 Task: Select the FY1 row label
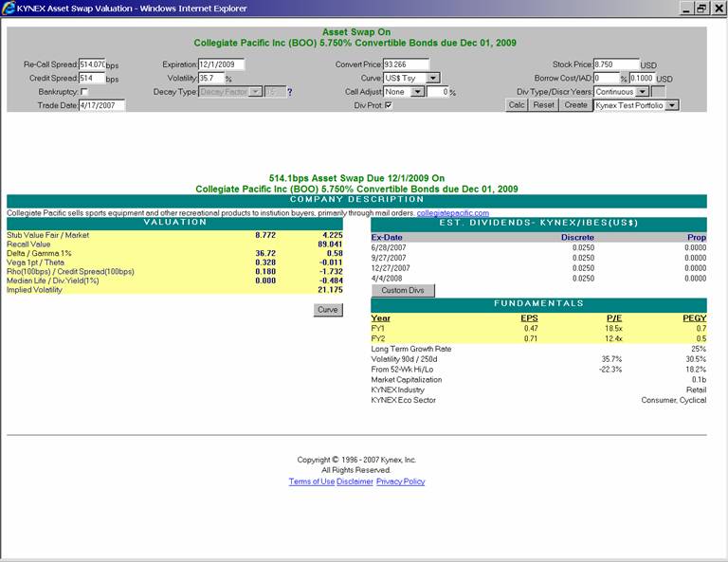pos(378,329)
